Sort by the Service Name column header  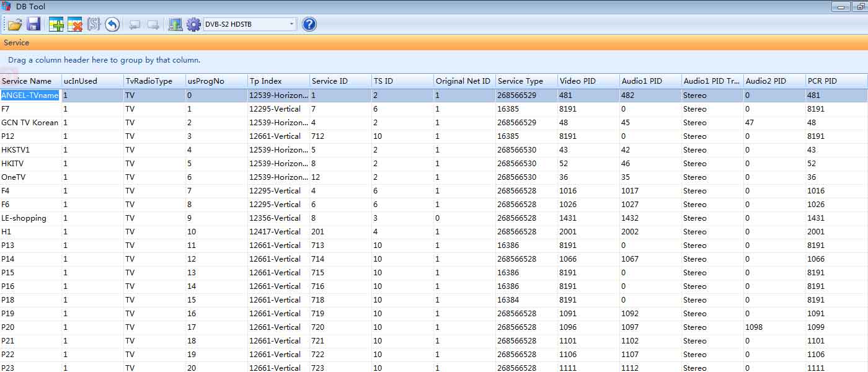[27, 81]
